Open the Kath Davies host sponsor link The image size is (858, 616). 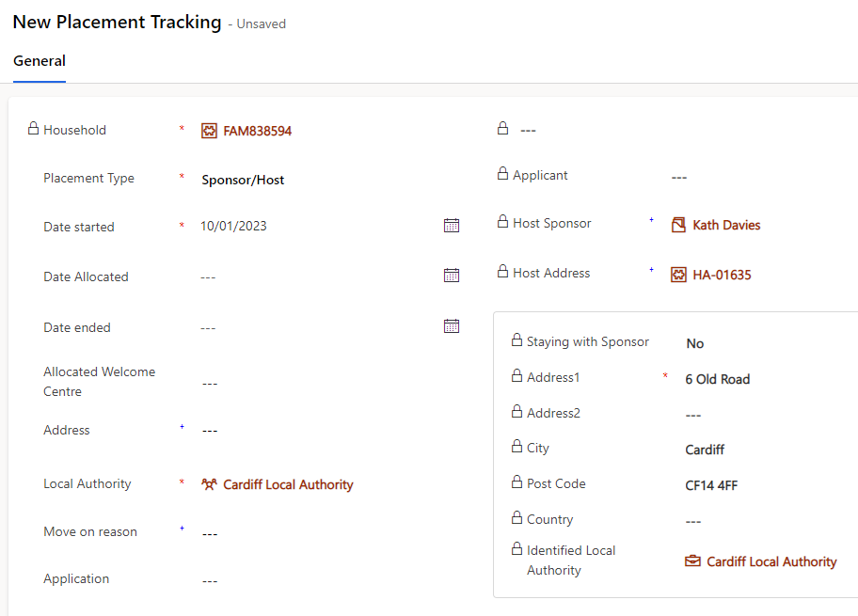point(725,225)
